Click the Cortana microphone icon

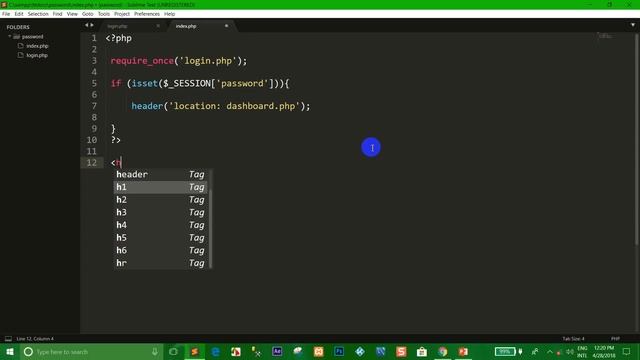point(155,352)
